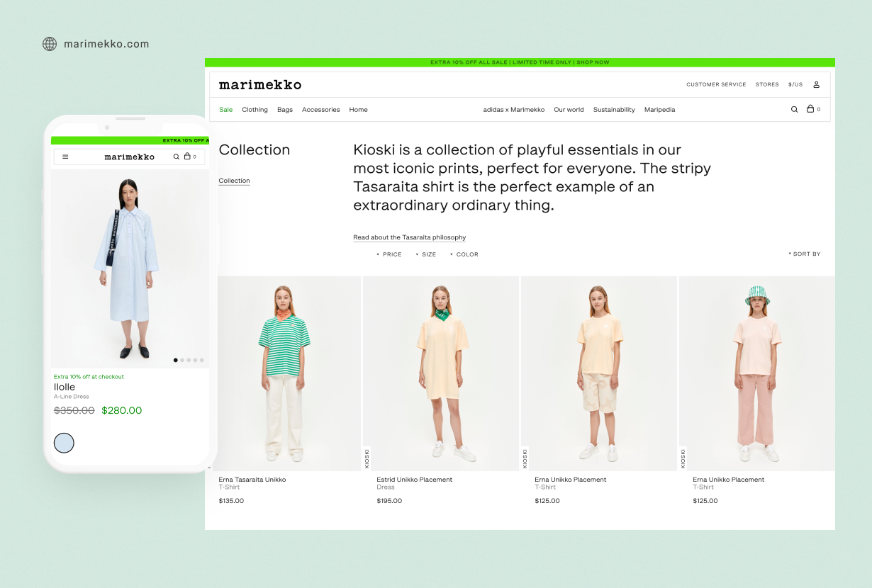Screen dimensions: 872x588
Task: Click the marimekko logo in desktop header
Action: click(x=260, y=85)
